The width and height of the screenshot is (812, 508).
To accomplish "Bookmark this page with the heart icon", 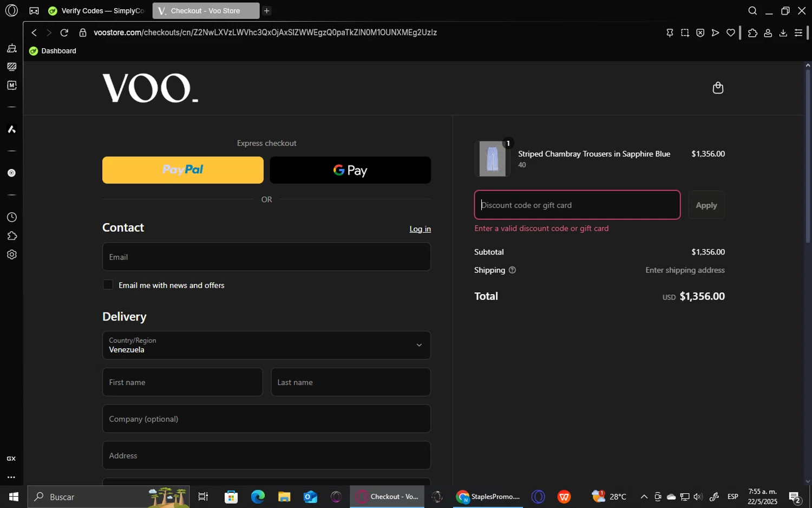I will 730,32.
